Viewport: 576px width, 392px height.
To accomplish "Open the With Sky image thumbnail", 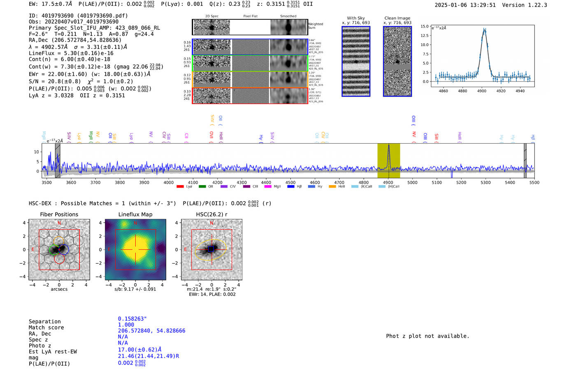I will click(356, 61).
